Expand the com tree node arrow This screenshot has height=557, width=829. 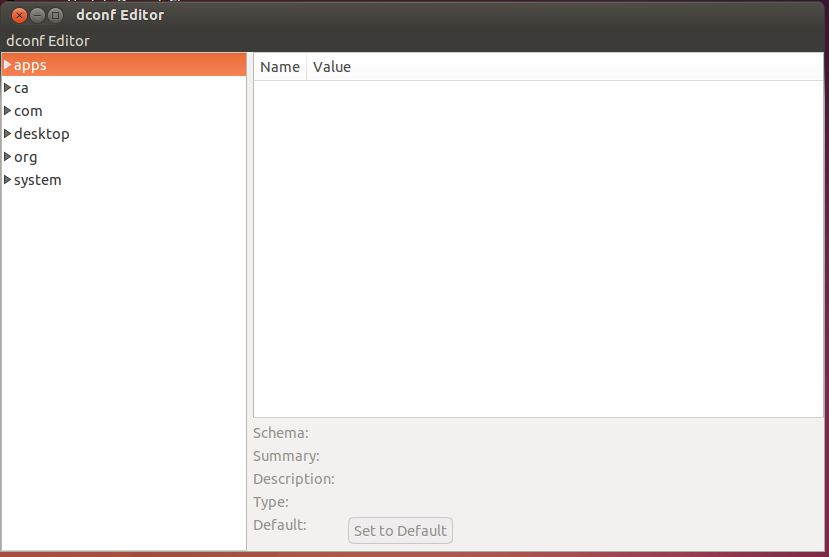[7, 110]
